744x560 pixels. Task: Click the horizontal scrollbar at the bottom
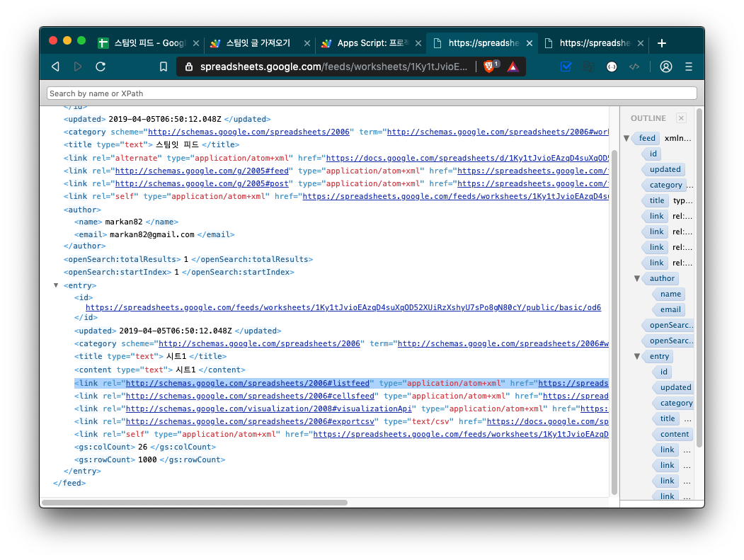pyautogui.click(x=194, y=503)
